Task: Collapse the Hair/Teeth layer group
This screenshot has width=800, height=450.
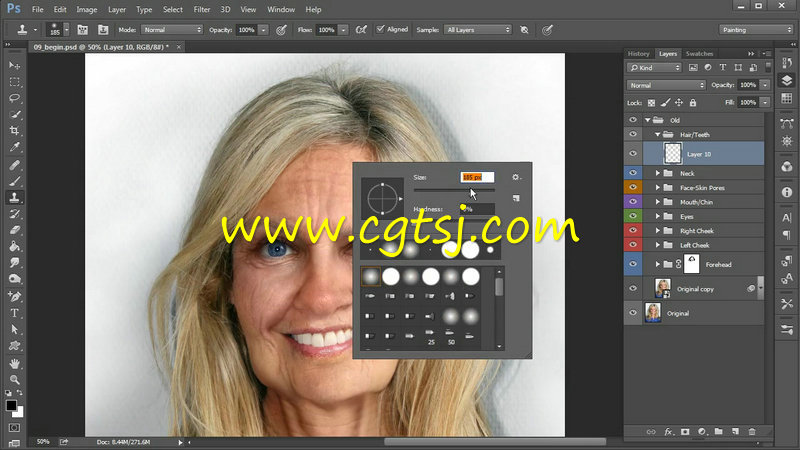Action: [x=658, y=135]
